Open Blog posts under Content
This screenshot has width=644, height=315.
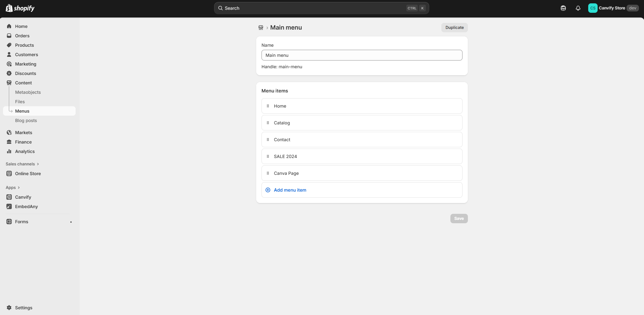tap(26, 120)
